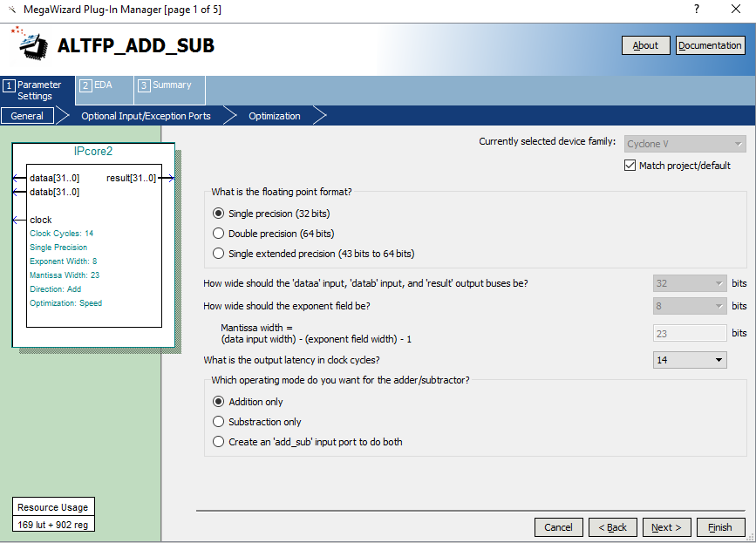Viewport: 756px width, 543px height.
Task: Click the 'Optimization: Speed' text
Action: (x=66, y=303)
